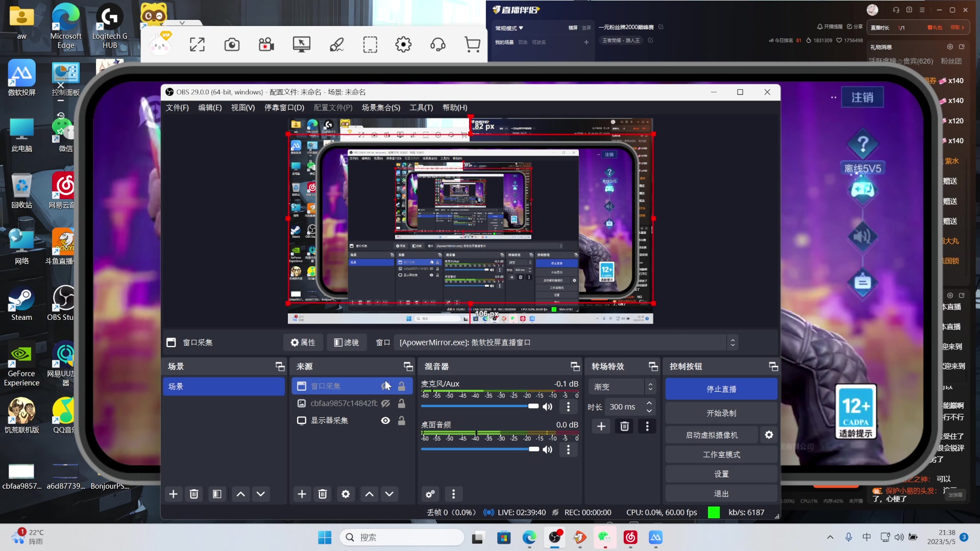Open virtual camera settings gear
The width and height of the screenshot is (980, 551).
[x=769, y=435]
